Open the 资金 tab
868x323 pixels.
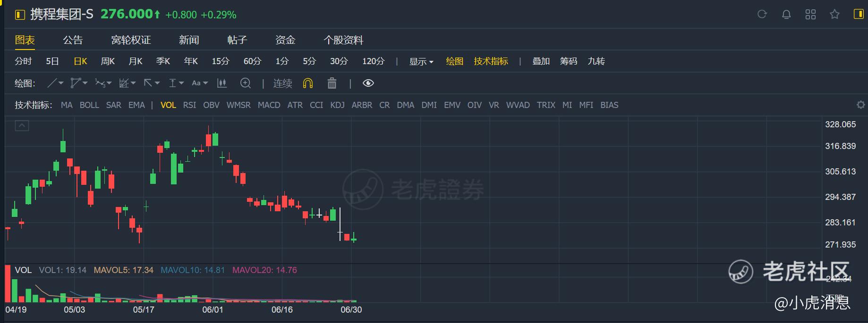click(285, 40)
